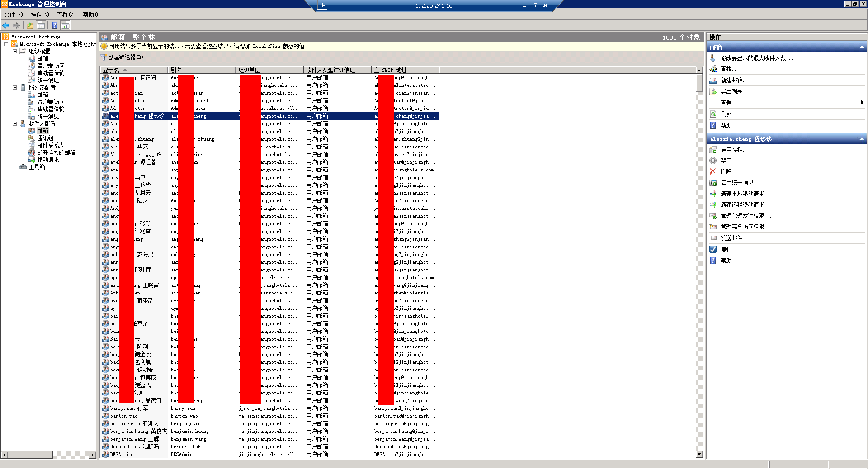868x470 pixels.
Task: Collapse the 邮箱 actions section header
Action: pos(862,47)
